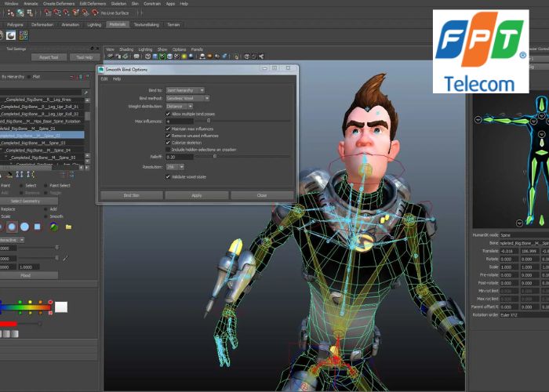Image resolution: width=549 pixels, height=392 pixels.
Task: Toggle Allow multiple bind poses checkbox
Action: click(x=168, y=114)
